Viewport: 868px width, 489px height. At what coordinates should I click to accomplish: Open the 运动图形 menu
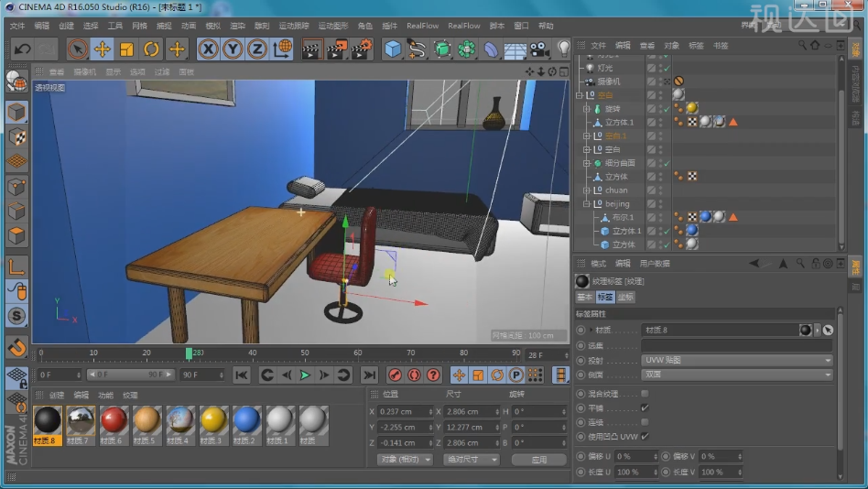point(333,26)
